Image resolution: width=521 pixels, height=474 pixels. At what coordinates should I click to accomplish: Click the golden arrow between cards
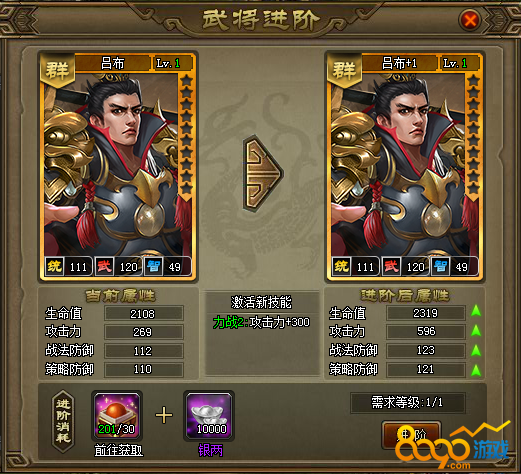coord(263,173)
